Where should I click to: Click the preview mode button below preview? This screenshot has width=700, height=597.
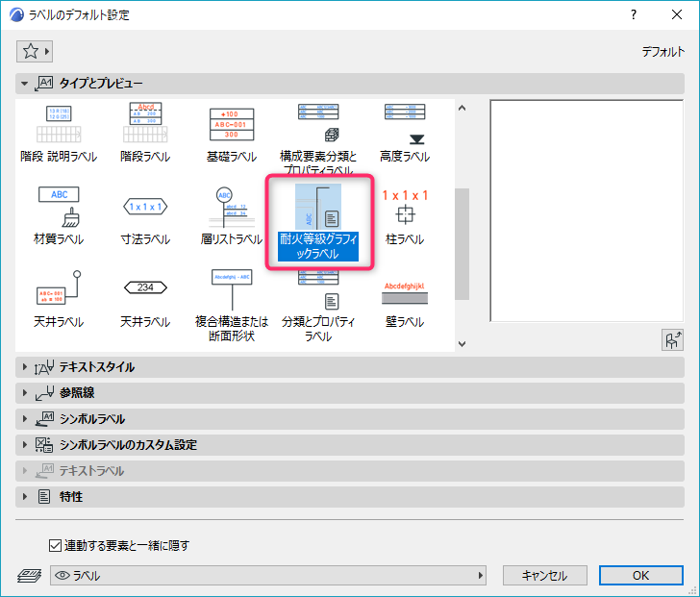tap(672, 339)
